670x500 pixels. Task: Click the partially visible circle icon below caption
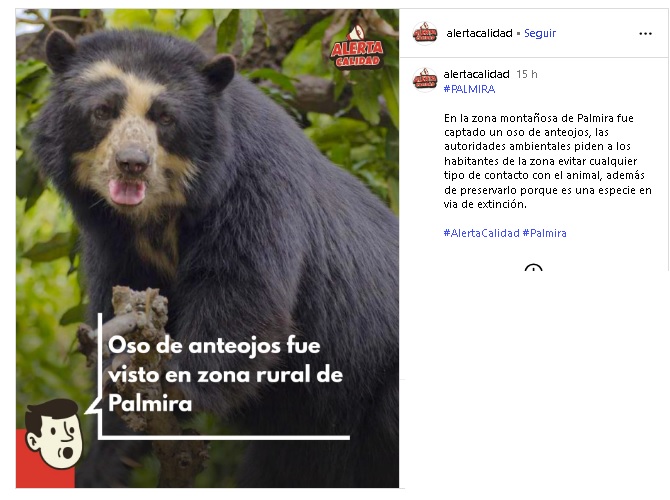[533, 268]
